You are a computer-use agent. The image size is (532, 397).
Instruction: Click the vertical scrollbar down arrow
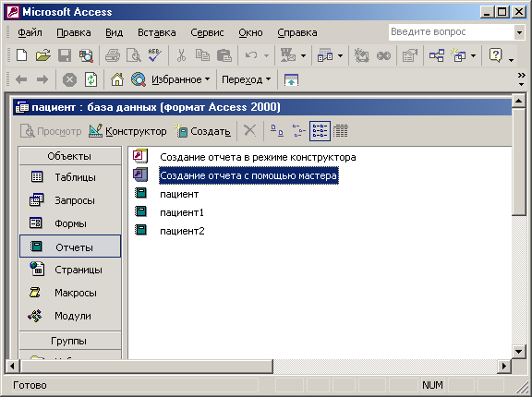point(518,351)
